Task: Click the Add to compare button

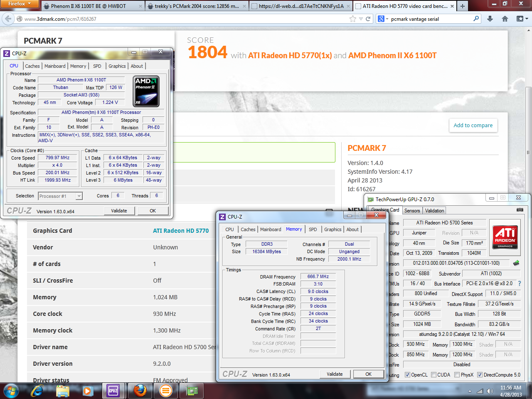Action: pos(473,125)
